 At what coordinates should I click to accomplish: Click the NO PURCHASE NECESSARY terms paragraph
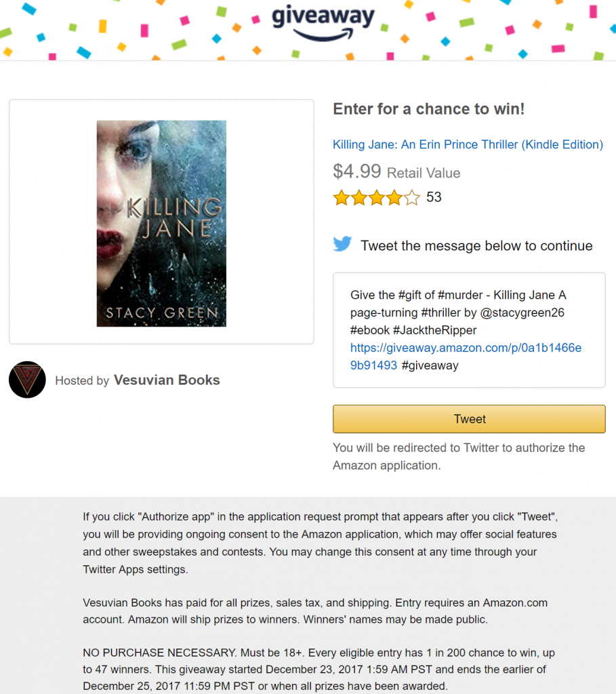319,669
